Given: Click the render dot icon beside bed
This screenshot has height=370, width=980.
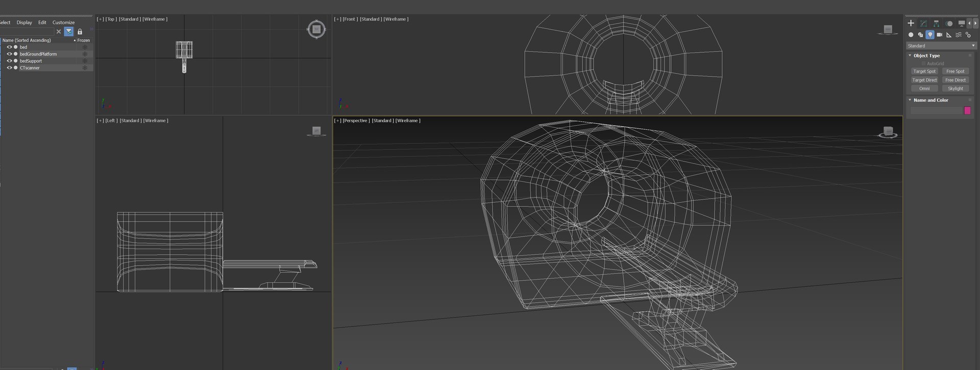Looking at the screenshot, I should pos(16,47).
